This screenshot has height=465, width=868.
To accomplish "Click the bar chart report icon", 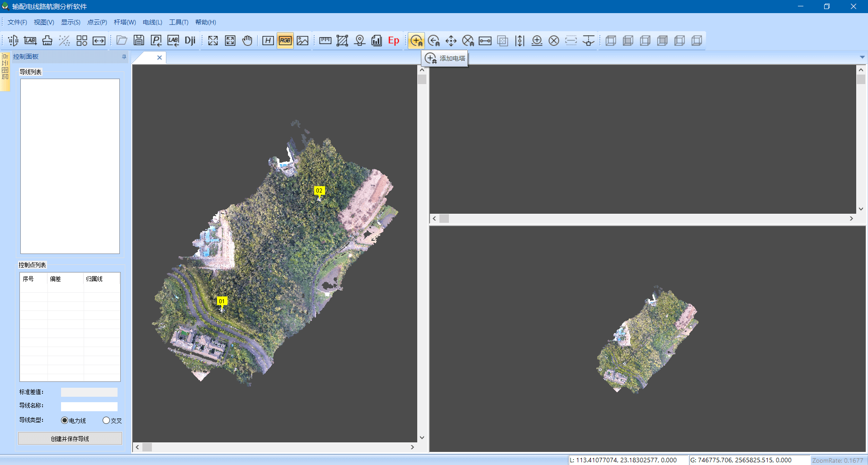I will coord(377,41).
